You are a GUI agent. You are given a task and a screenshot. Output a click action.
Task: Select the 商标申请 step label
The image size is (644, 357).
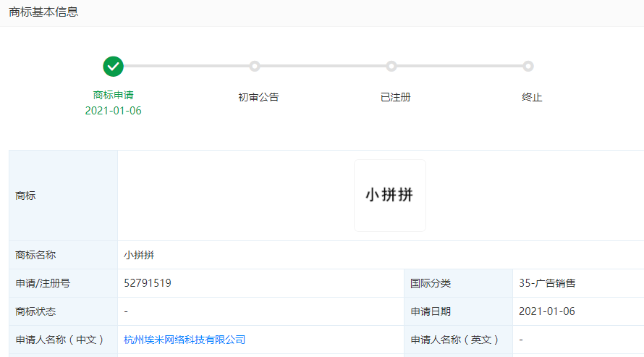113,95
